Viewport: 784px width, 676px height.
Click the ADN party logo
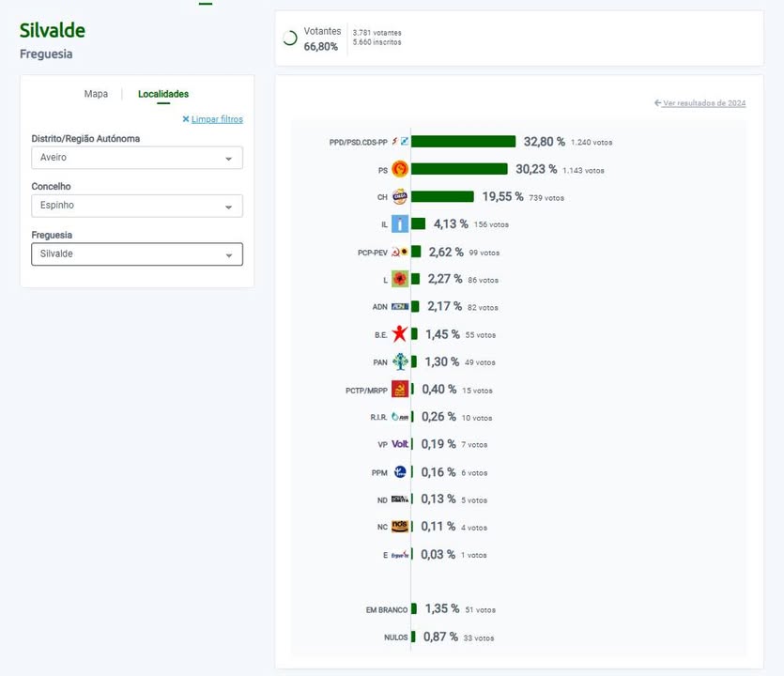pos(399,306)
